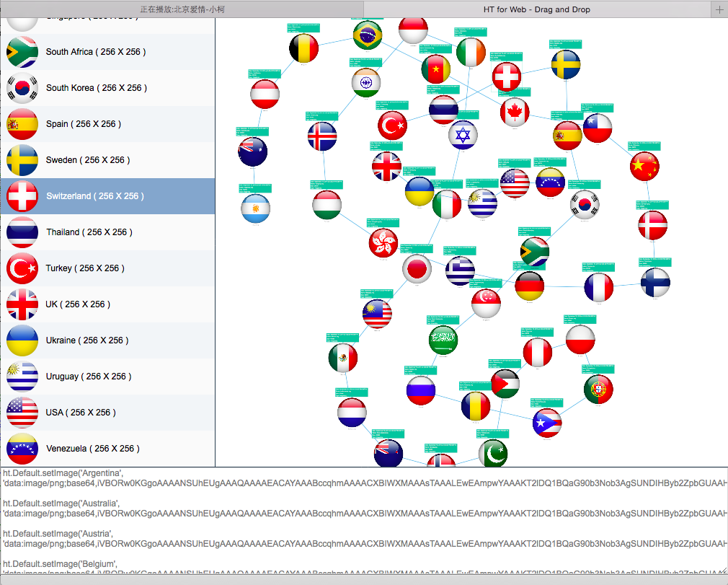Select the Finland flag node in graph
Screen dimensions: 728x585
click(x=655, y=283)
